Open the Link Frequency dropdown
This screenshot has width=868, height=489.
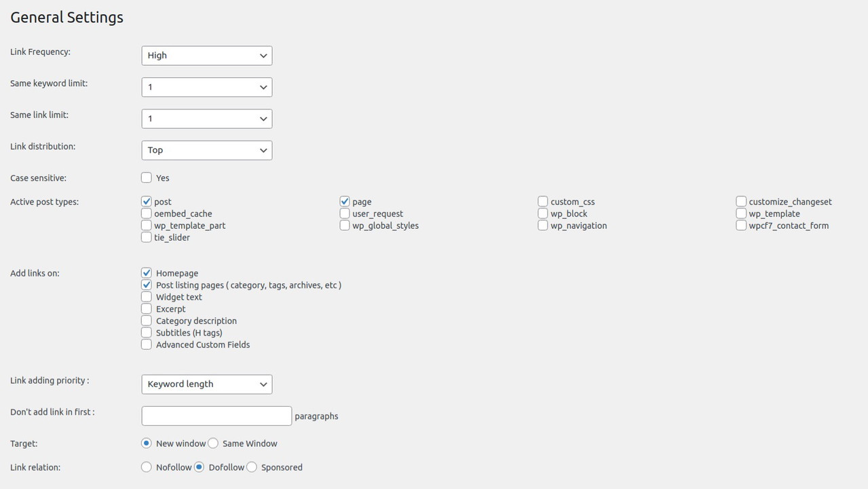tap(206, 56)
